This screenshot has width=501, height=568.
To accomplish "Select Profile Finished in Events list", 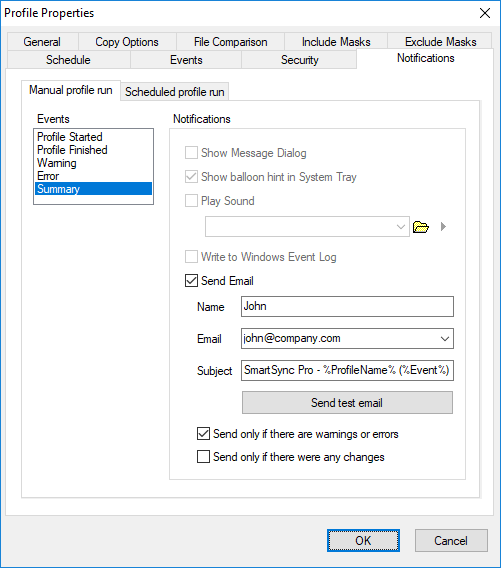I will pyautogui.click(x=93, y=150).
